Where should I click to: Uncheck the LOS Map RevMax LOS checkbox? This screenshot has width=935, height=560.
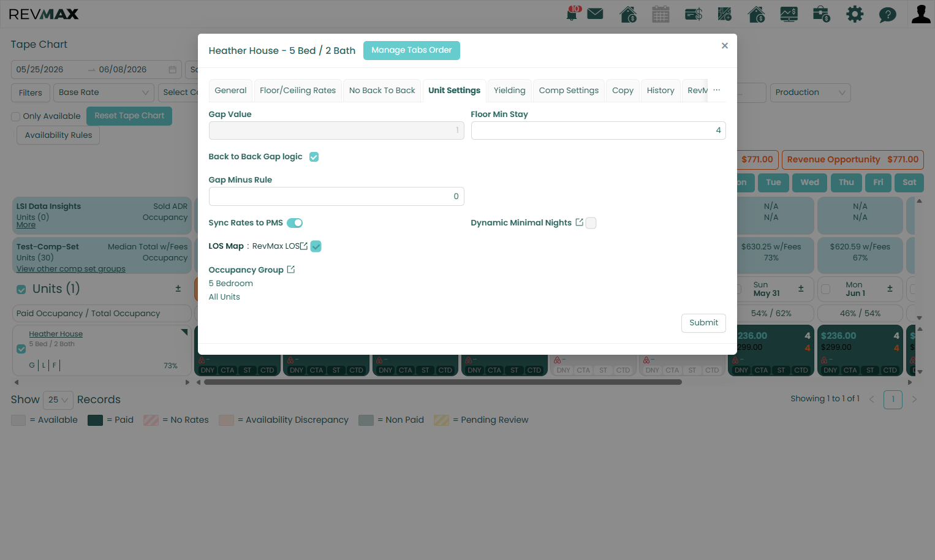(x=316, y=246)
